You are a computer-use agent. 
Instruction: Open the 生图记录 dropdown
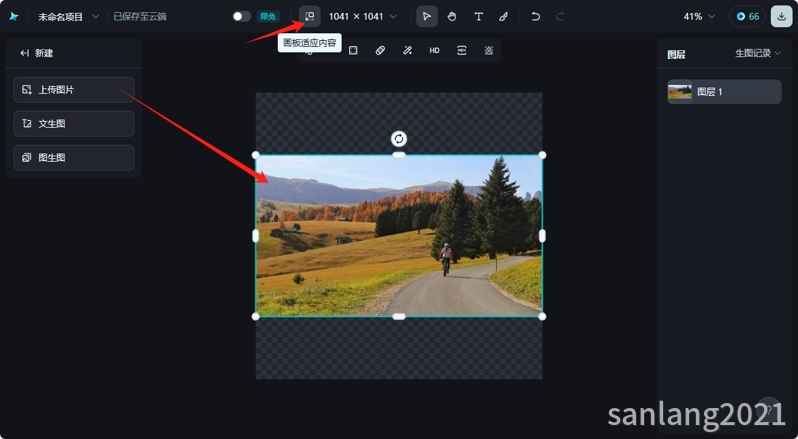pos(758,53)
